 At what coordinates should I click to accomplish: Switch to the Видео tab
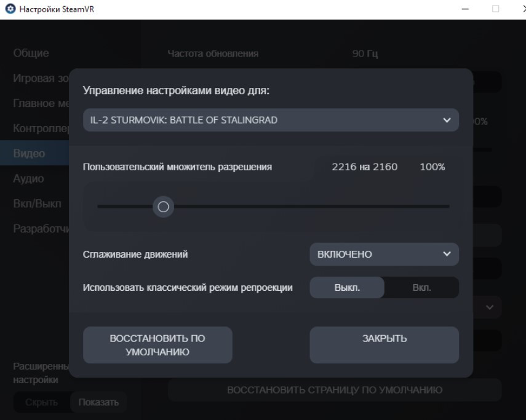point(30,153)
